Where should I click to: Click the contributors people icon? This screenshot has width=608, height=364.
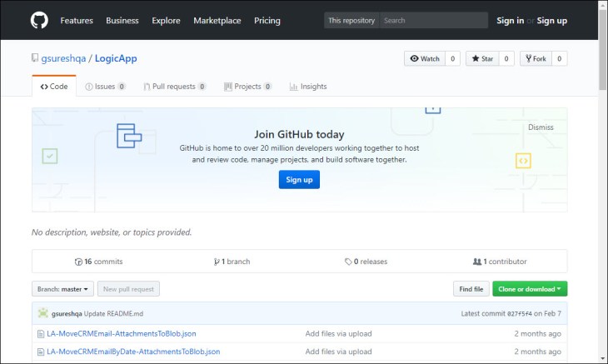click(x=477, y=262)
